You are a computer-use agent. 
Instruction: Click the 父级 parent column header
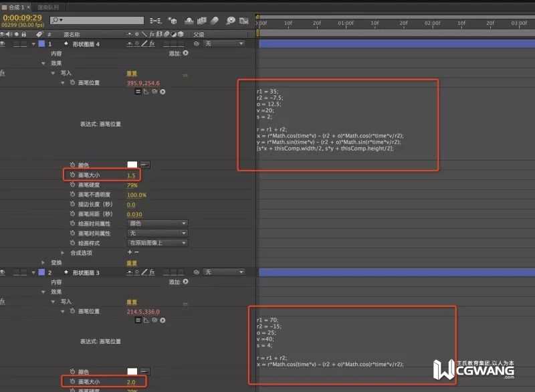pos(199,35)
